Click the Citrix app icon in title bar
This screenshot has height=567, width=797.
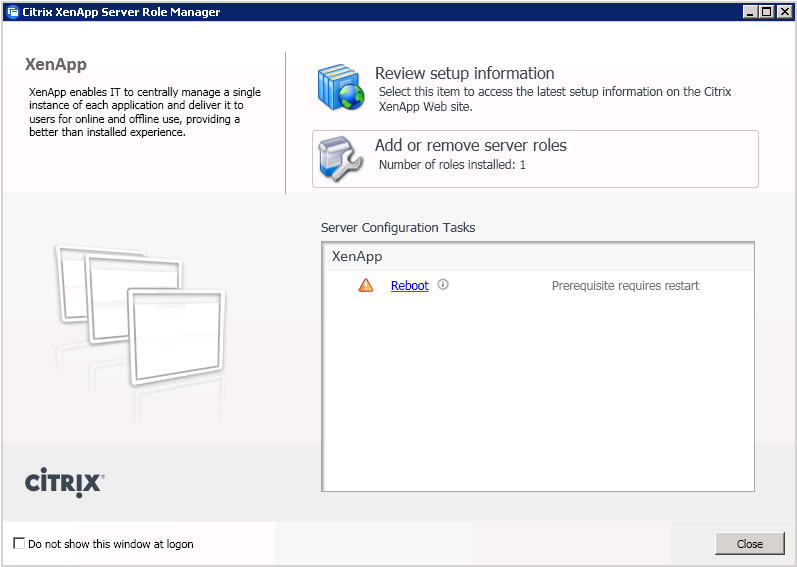click(13, 12)
